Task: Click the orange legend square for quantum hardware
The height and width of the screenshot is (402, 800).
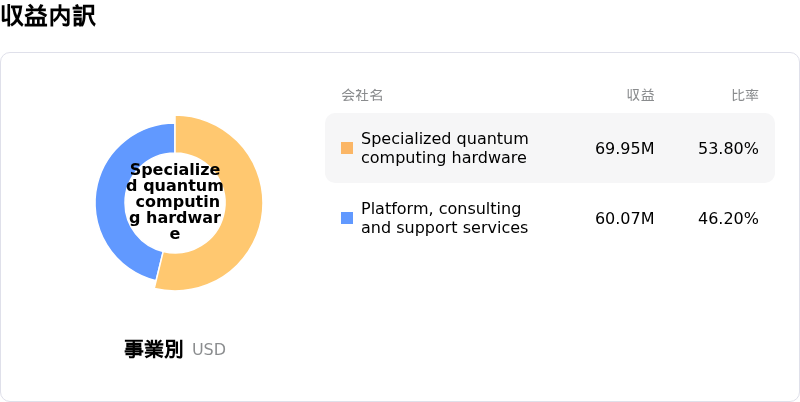Action: (347, 148)
